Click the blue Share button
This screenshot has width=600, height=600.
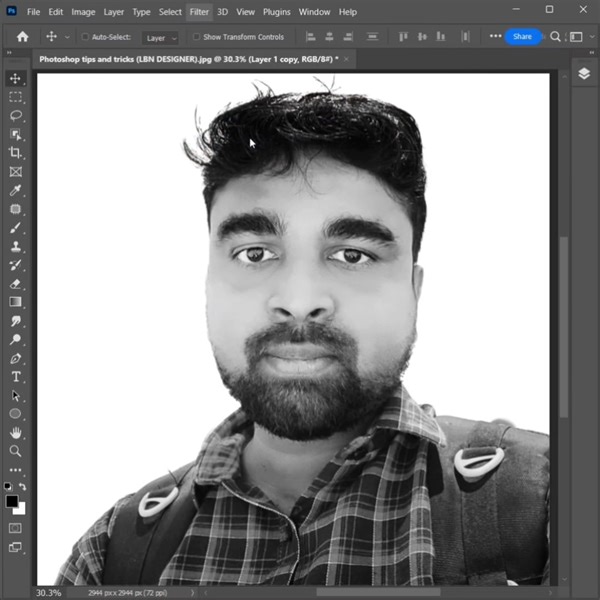click(x=523, y=36)
